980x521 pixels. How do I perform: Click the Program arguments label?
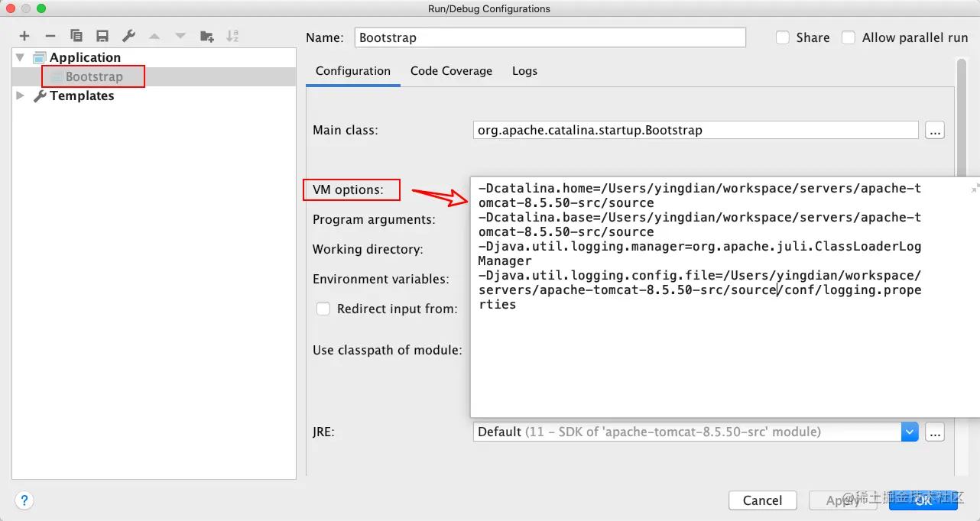click(x=374, y=219)
